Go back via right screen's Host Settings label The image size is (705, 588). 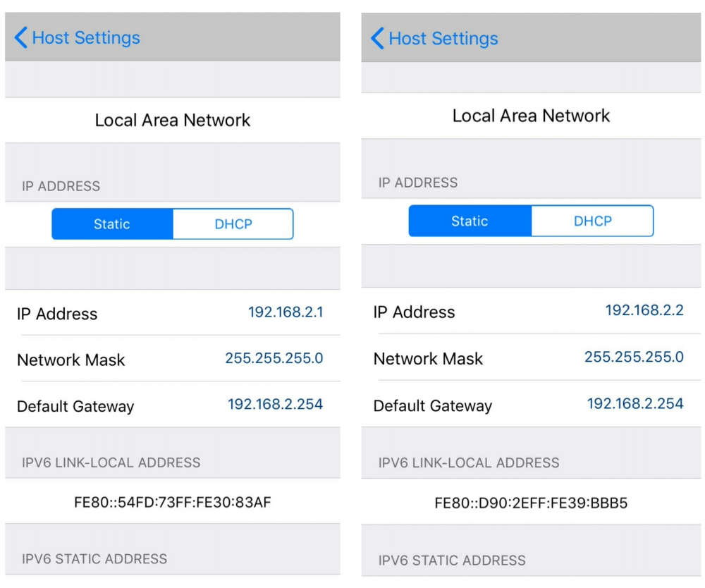(443, 39)
